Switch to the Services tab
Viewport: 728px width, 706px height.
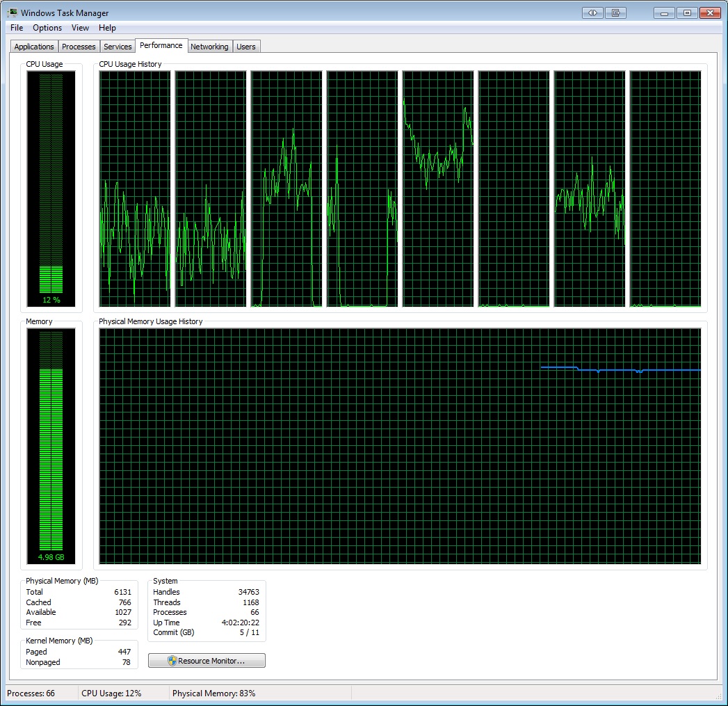coord(118,47)
